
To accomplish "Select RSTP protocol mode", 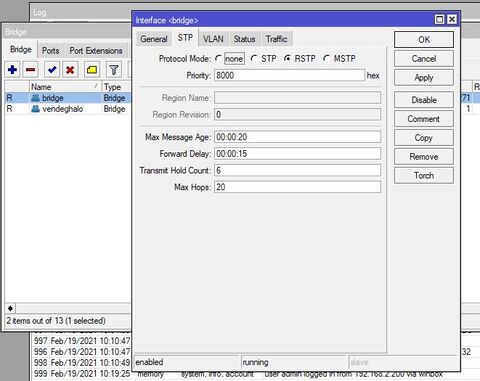I will tap(287, 59).
